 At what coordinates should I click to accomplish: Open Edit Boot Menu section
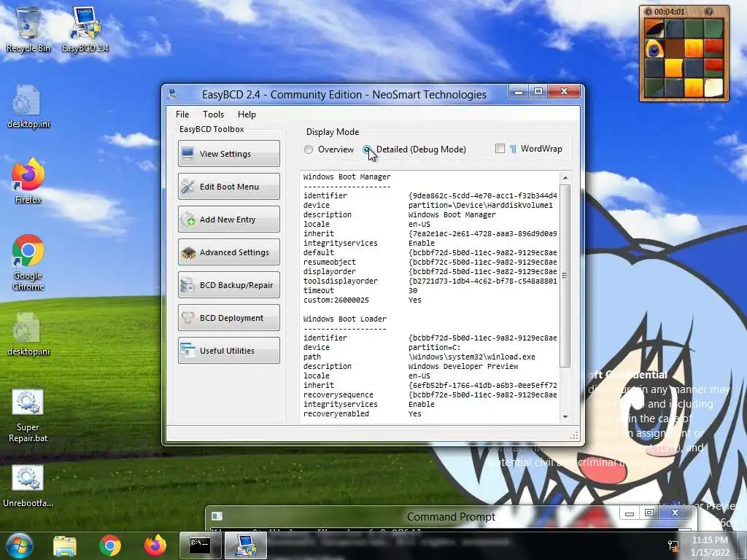(x=228, y=186)
